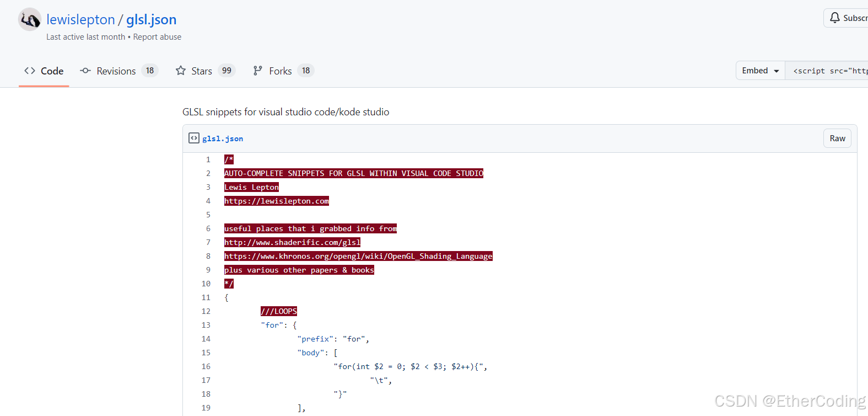Click the https://lewislepton.com comment text

click(x=277, y=201)
